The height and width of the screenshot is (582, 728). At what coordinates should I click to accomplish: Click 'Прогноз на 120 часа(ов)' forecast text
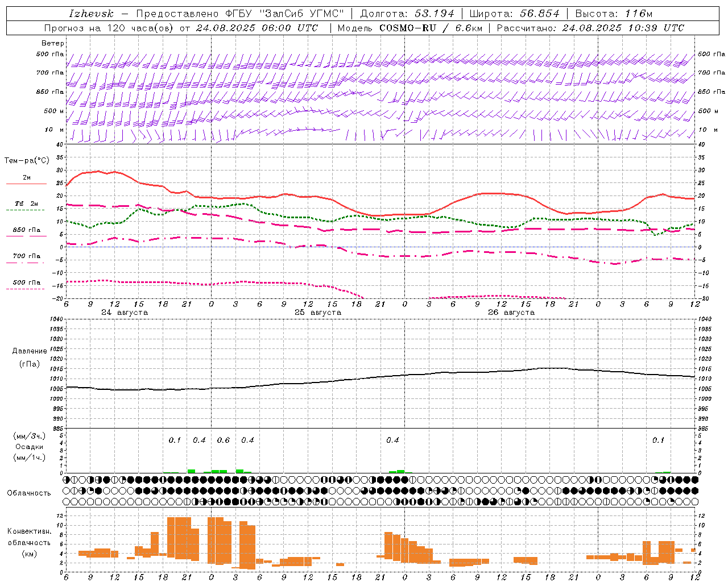(x=109, y=28)
